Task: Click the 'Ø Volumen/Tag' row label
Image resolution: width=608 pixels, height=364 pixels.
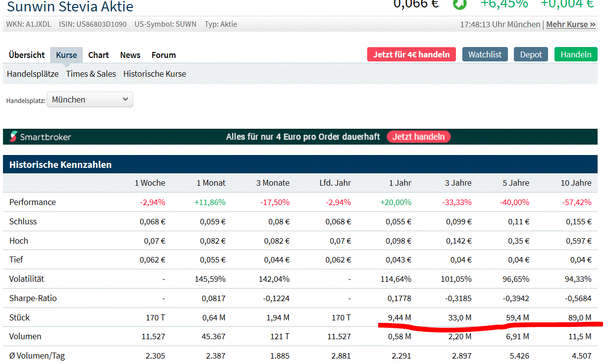Action: point(37,356)
